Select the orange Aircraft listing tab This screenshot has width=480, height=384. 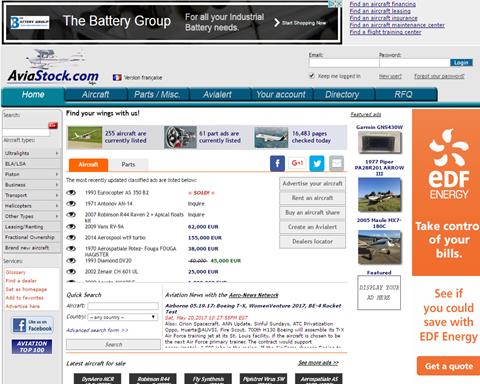pos(88,165)
